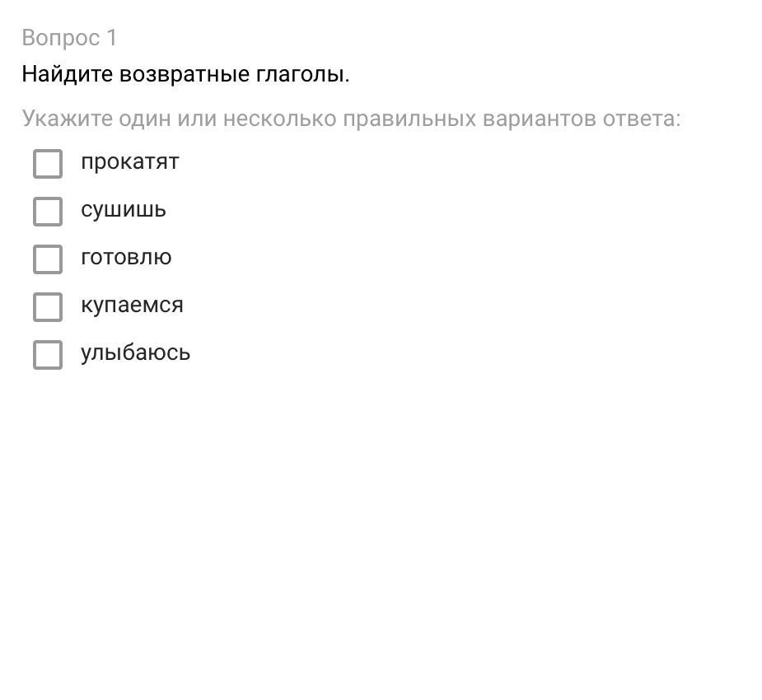Click the word Укажите in the instruction
This screenshot has height=700, width=762.
point(67,119)
